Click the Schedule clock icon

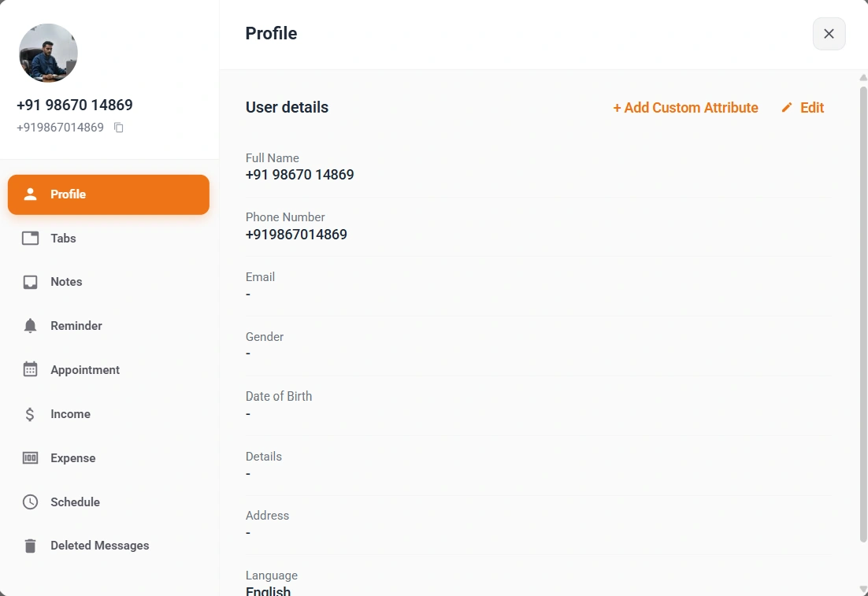tap(31, 502)
